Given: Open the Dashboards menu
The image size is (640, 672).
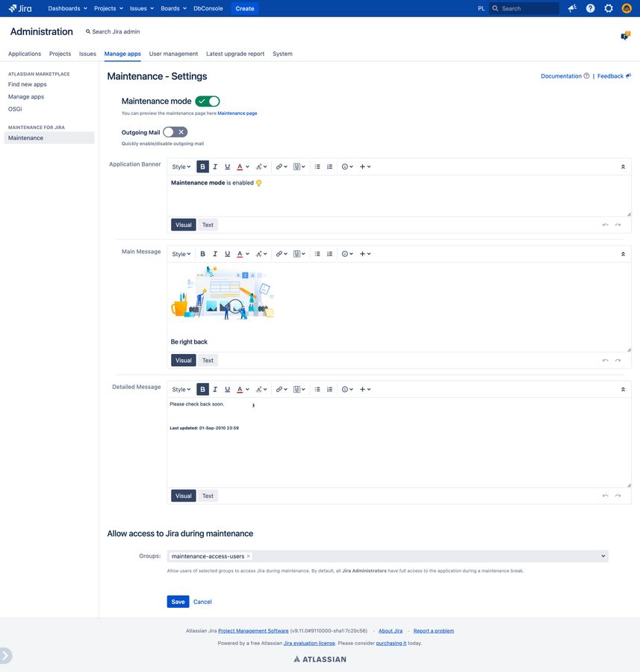Looking at the screenshot, I should pos(67,8).
